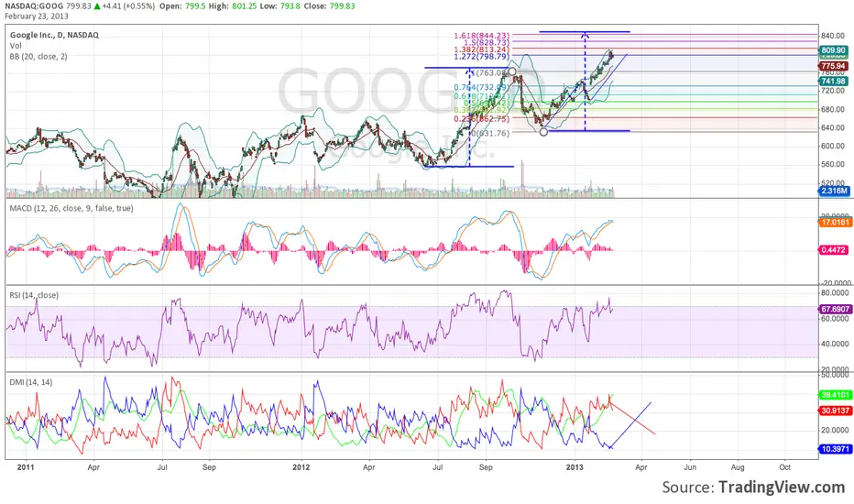Click the 600.00 price axis label
854x504 pixels.
pos(833,146)
